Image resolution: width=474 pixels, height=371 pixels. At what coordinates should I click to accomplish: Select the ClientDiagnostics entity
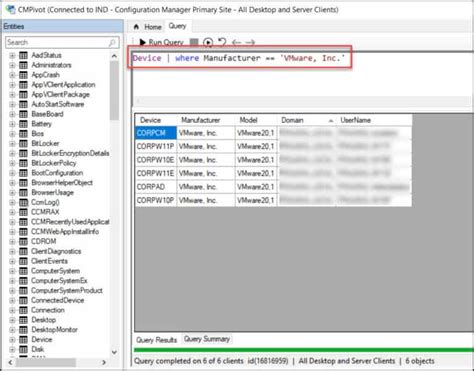point(56,251)
